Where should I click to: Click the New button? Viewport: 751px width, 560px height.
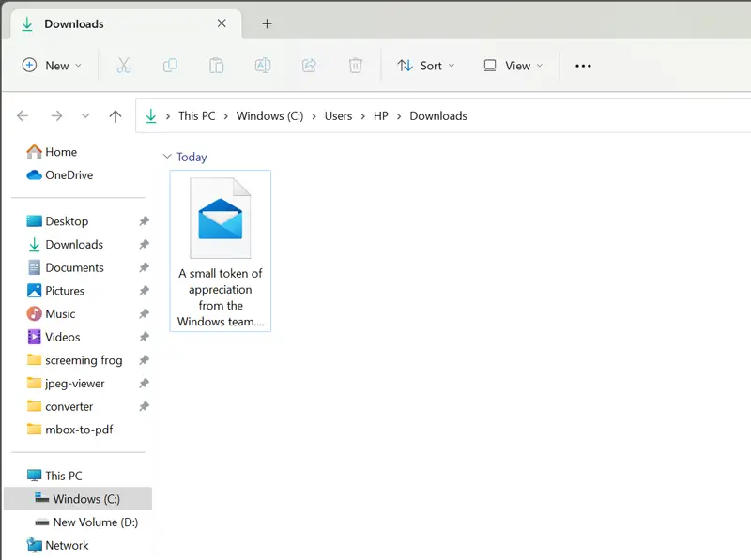pos(52,66)
